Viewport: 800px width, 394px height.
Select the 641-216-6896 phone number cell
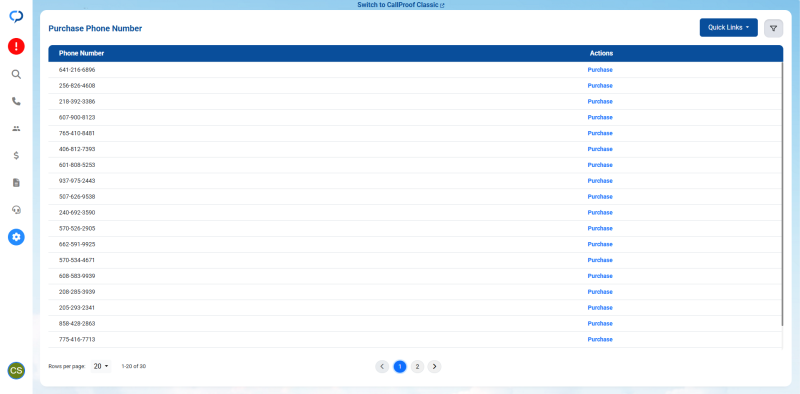[77, 70]
